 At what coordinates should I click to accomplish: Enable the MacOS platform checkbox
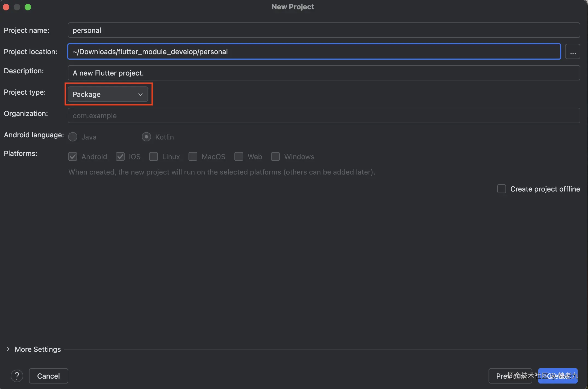pos(193,156)
